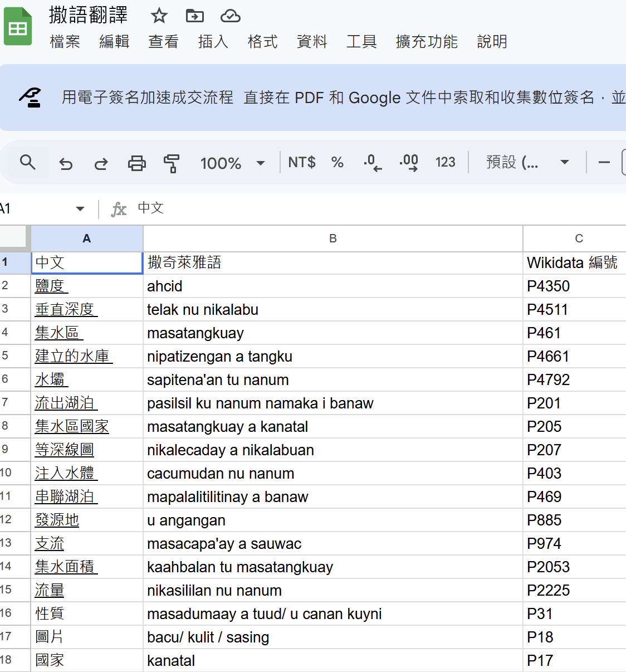The image size is (626, 672).
Task: Select column A header
Action: 87,238
